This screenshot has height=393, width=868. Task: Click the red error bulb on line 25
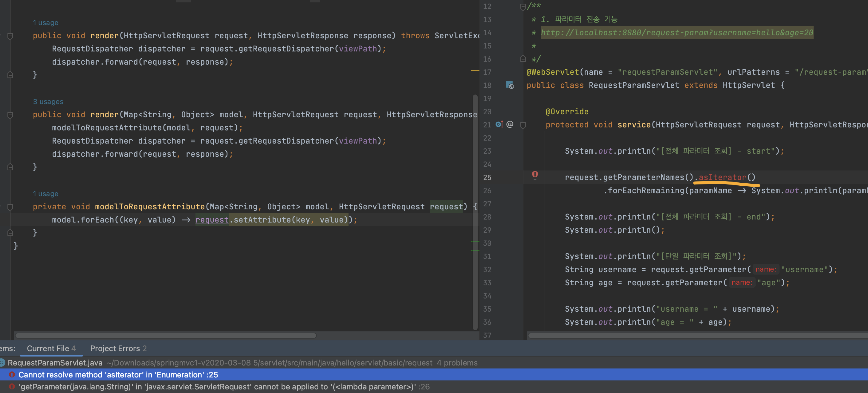[x=535, y=175]
